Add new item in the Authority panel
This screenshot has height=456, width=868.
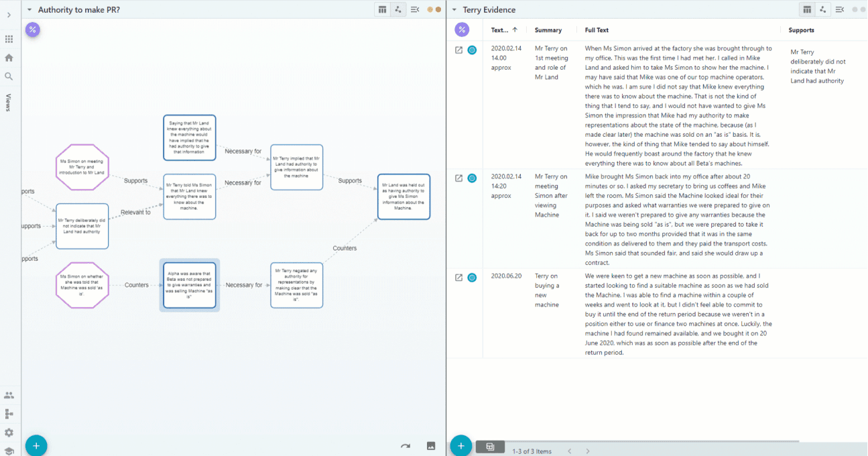click(36, 445)
